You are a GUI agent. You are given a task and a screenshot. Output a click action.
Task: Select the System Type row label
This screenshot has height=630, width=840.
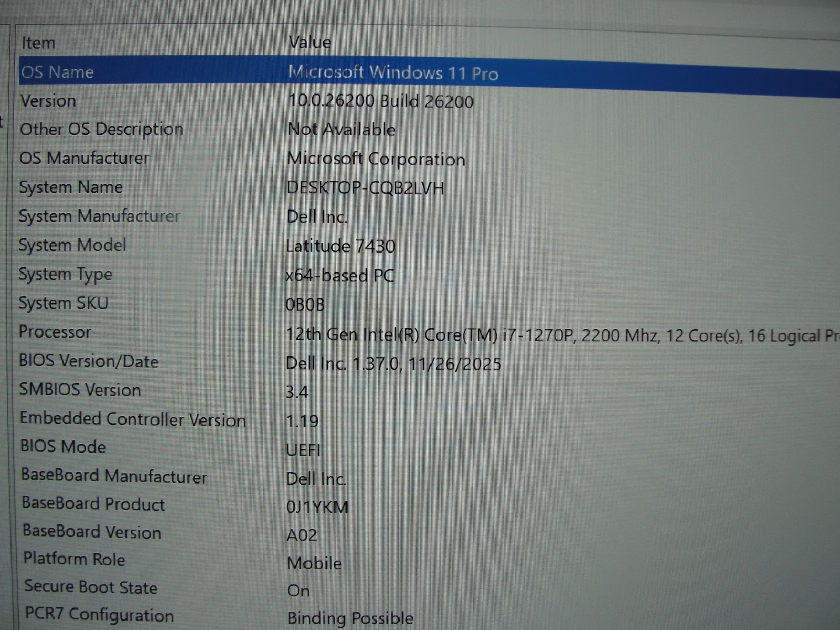[65, 275]
